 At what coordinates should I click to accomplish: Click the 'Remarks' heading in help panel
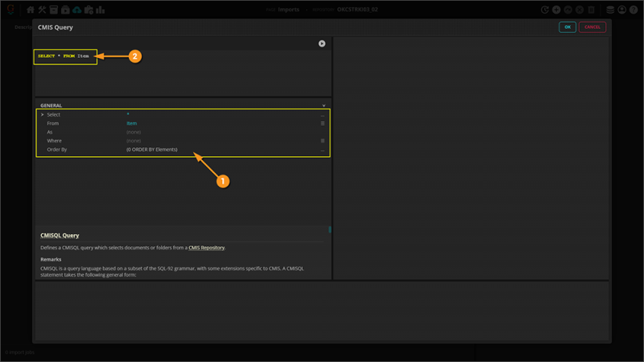pos(51,259)
